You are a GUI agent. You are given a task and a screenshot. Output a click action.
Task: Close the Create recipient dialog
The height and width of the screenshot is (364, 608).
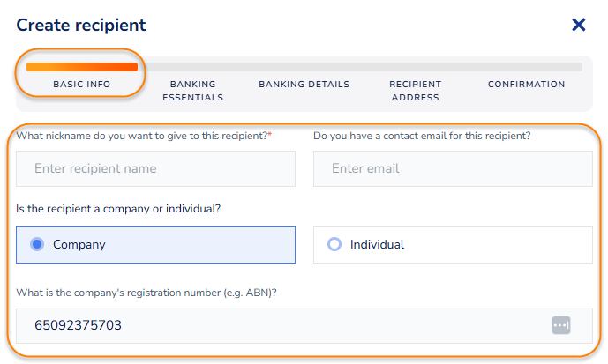(579, 25)
